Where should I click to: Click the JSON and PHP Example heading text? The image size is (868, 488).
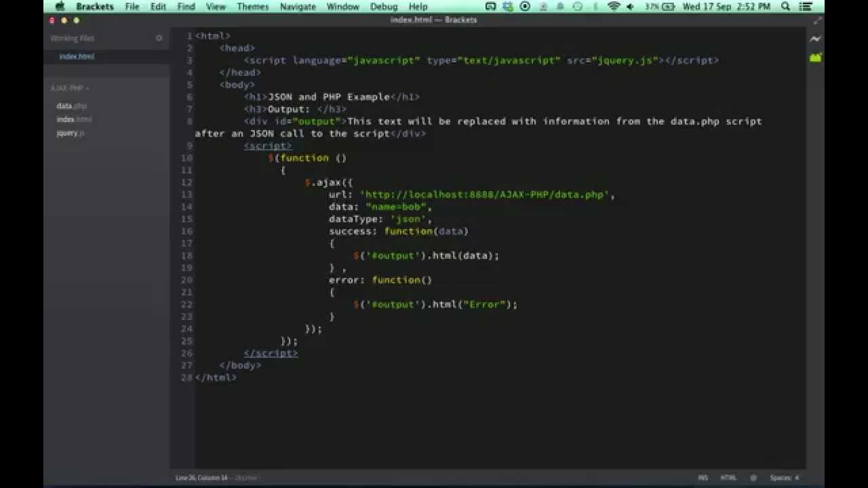tap(329, 97)
